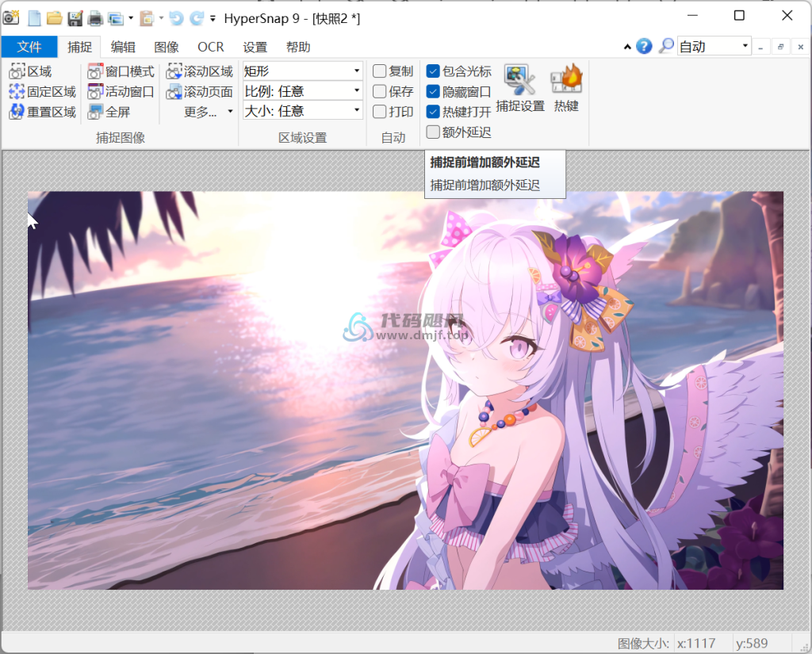Viewport: 812px width, 654px height.
Task: Open the 文件 menu
Action: tap(29, 47)
